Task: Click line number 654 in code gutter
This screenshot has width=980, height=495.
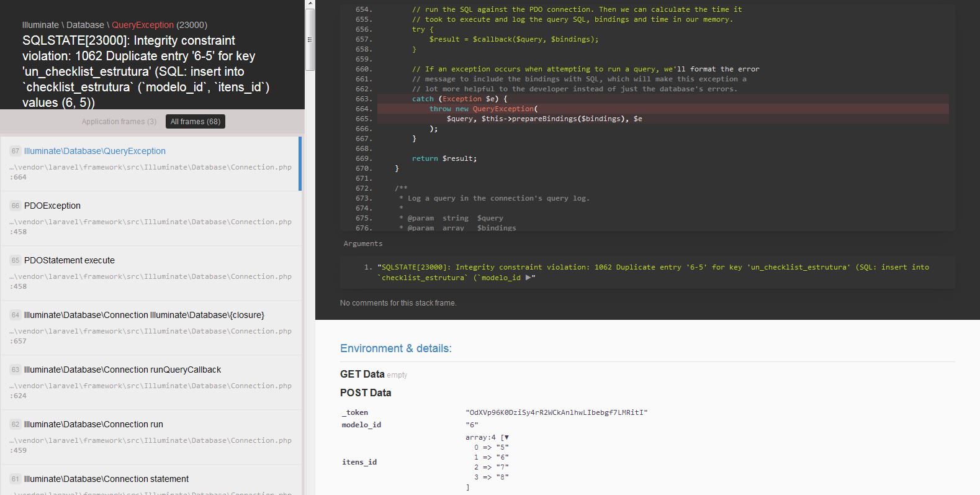Action: point(364,9)
